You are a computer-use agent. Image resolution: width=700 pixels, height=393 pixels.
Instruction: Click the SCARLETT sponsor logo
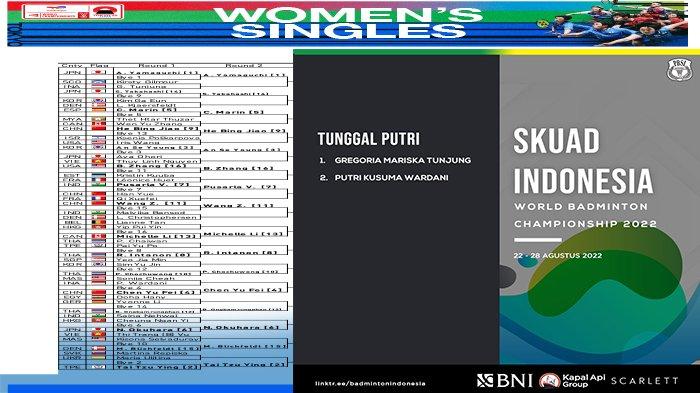(x=644, y=380)
